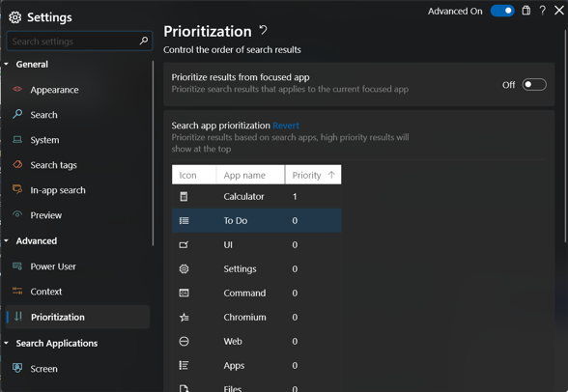Open the System settings page

(x=44, y=140)
